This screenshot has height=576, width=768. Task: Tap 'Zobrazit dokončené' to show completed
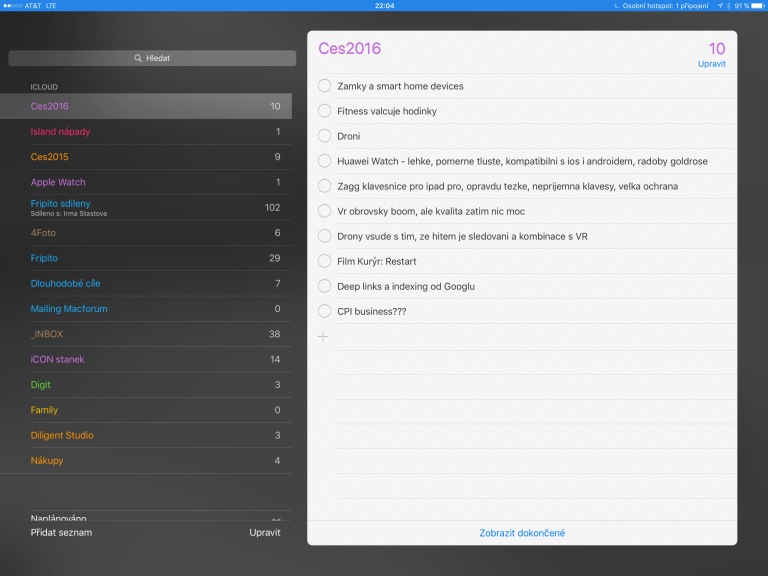coord(521,533)
